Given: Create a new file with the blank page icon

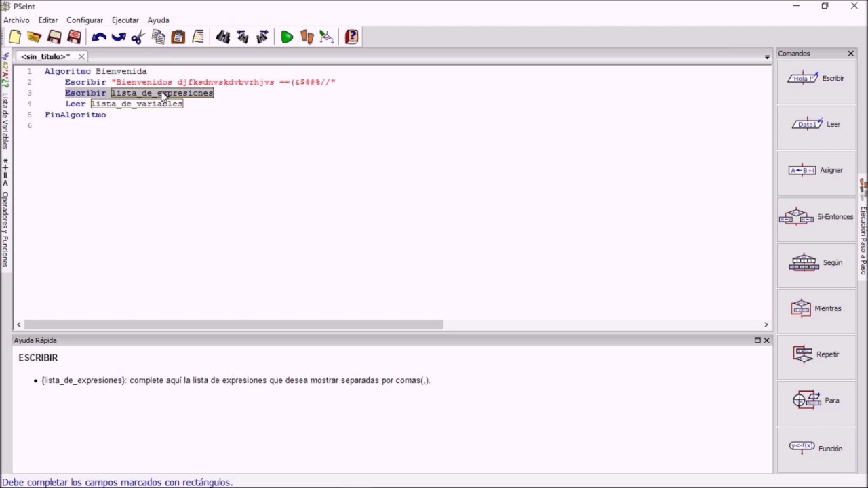Looking at the screenshot, I should pyautogui.click(x=15, y=37).
